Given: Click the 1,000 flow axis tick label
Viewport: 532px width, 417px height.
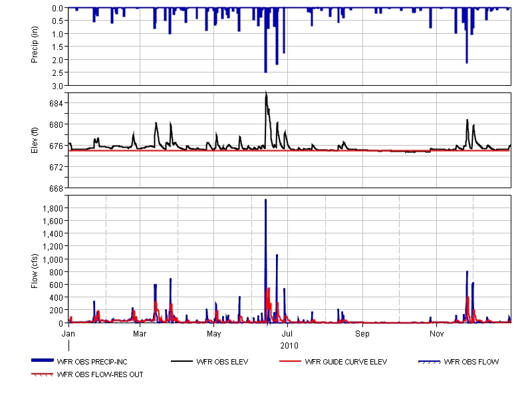Looking at the screenshot, I should pos(53,259).
